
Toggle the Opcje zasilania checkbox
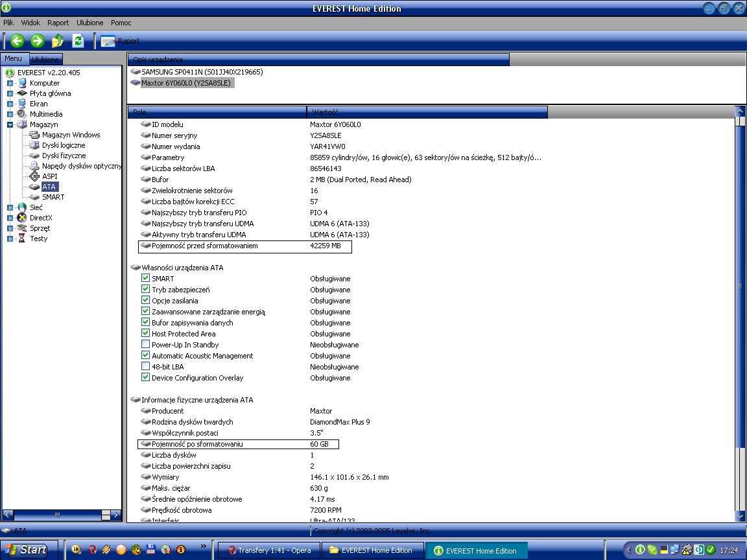click(x=146, y=300)
